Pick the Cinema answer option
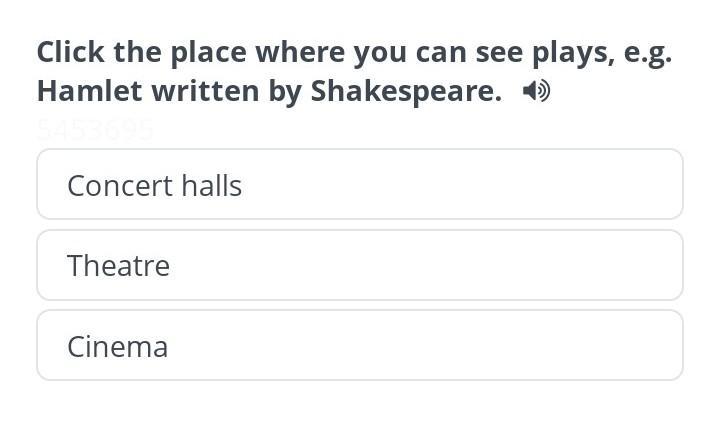This screenshot has width=720, height=426. tap(360, 345)
